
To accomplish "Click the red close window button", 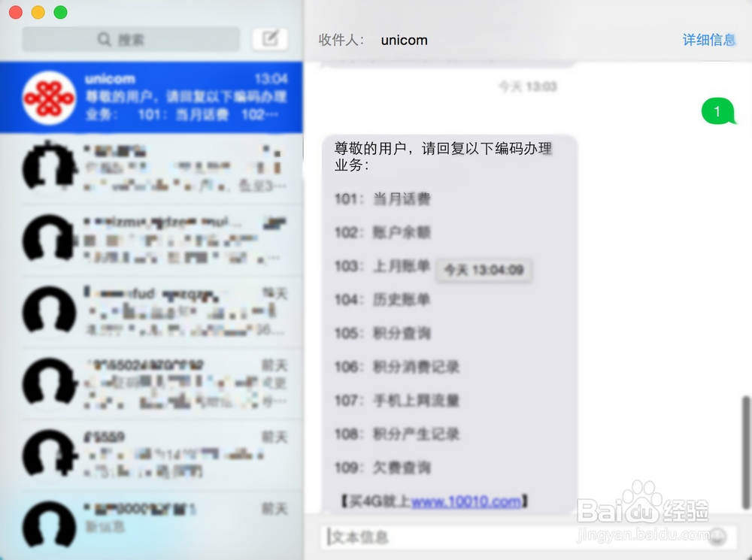I will click(16, 13).
